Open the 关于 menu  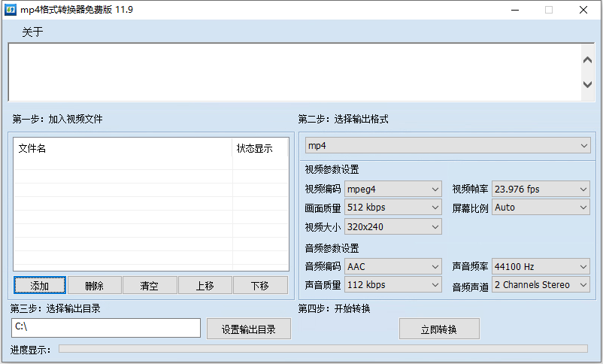coord(32,32)
